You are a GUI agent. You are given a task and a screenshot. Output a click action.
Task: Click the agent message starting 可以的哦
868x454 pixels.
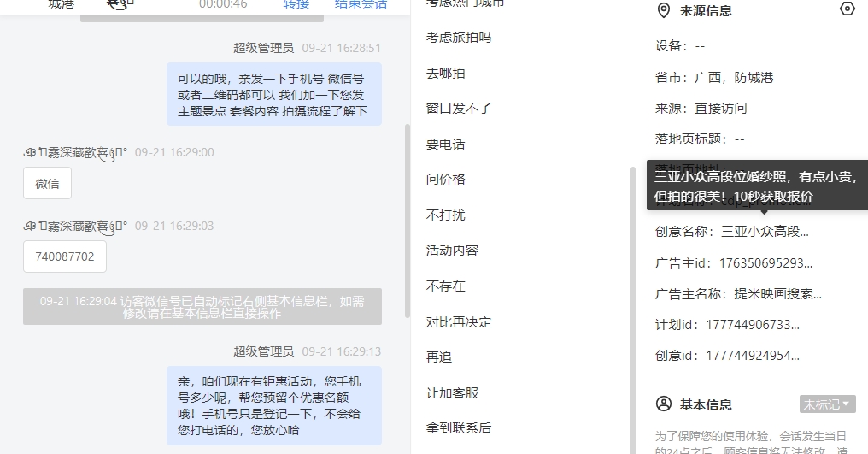(x=274, y=94)
